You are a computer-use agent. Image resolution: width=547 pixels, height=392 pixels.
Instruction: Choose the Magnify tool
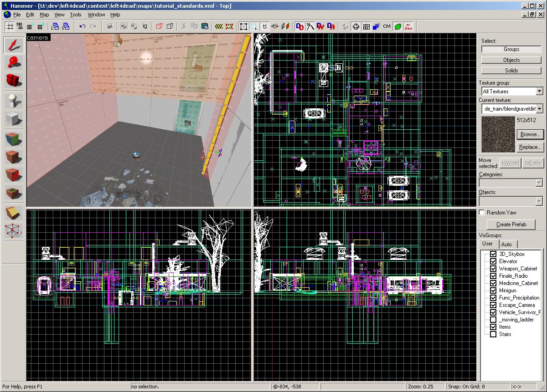[x=14, y=62]
